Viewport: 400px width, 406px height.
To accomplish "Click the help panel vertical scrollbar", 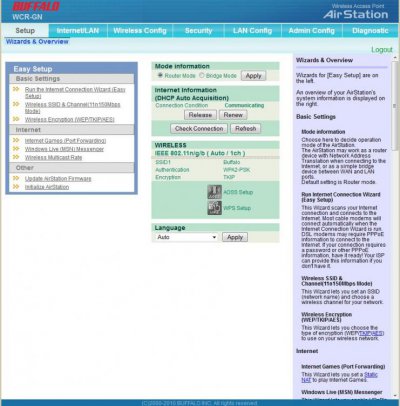I will [x=395, y=227].
